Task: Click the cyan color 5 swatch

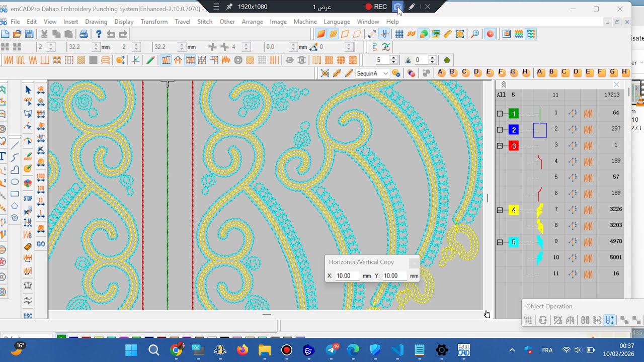Action: [513, 242]
